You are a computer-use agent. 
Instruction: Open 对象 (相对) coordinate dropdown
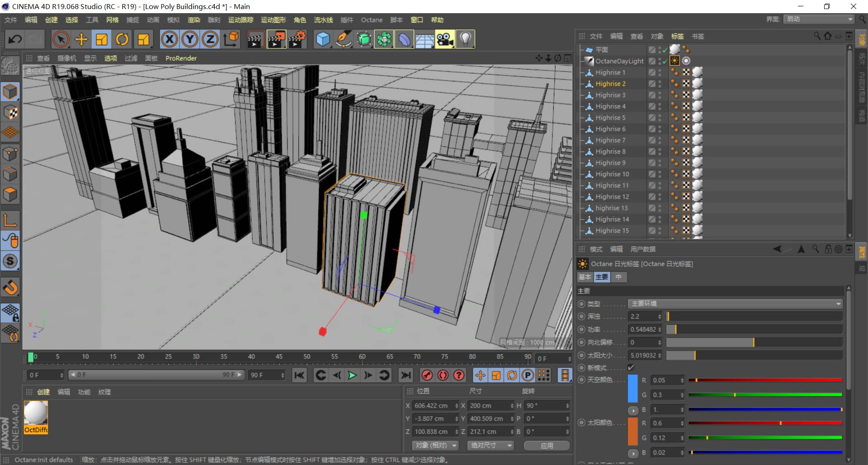[435, 446]
